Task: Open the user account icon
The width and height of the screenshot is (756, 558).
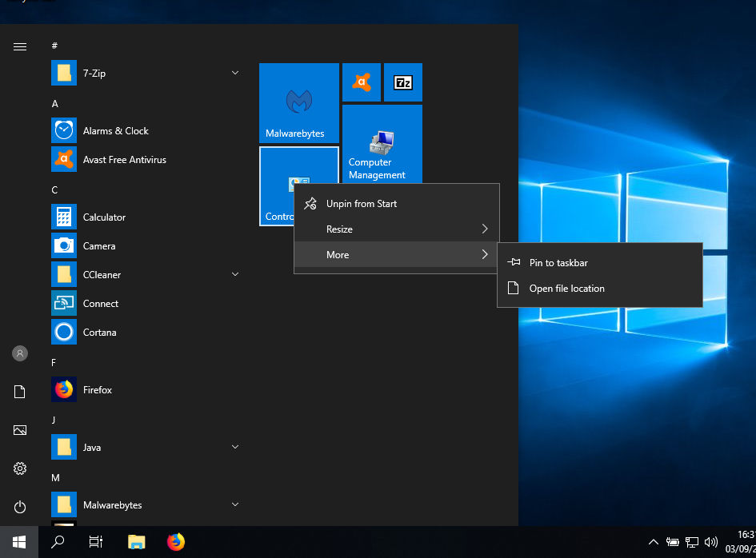Action: (20, 353)
